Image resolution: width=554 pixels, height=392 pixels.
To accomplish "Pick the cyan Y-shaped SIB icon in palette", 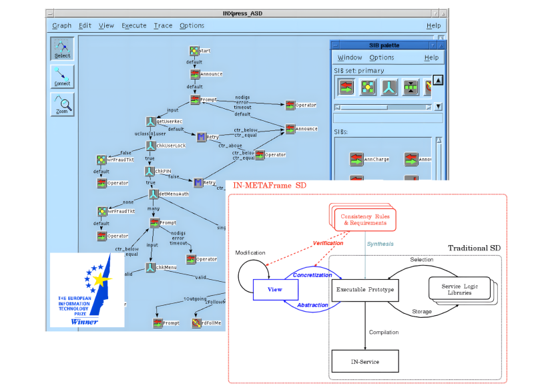I will tap(389, 87).
